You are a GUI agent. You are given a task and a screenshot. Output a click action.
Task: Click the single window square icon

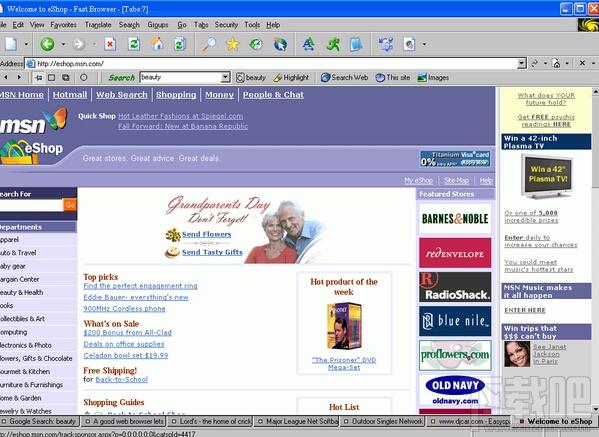pos(51,78)
